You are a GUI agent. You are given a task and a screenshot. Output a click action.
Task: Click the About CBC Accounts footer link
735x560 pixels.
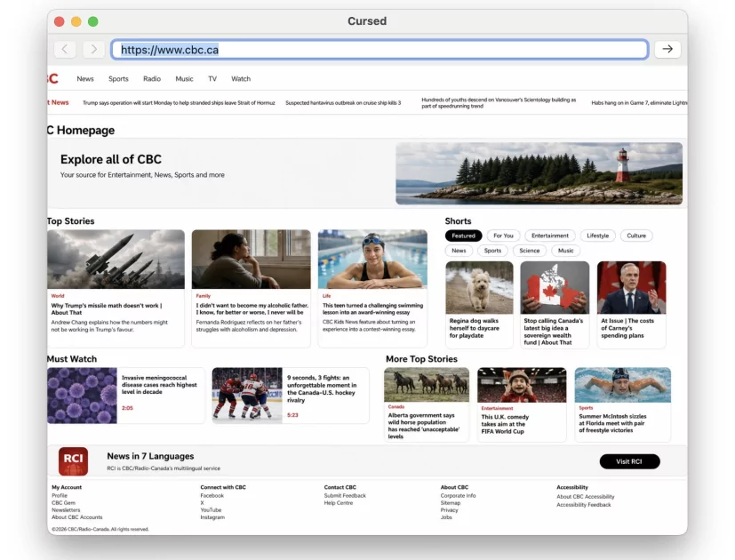tap(76, 517)
